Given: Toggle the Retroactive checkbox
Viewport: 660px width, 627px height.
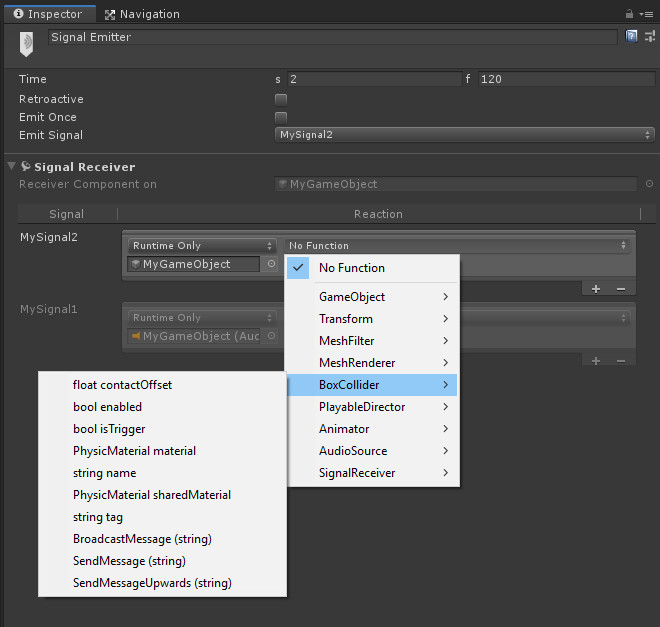Looking at the screenshot, I should coord(281,99).
